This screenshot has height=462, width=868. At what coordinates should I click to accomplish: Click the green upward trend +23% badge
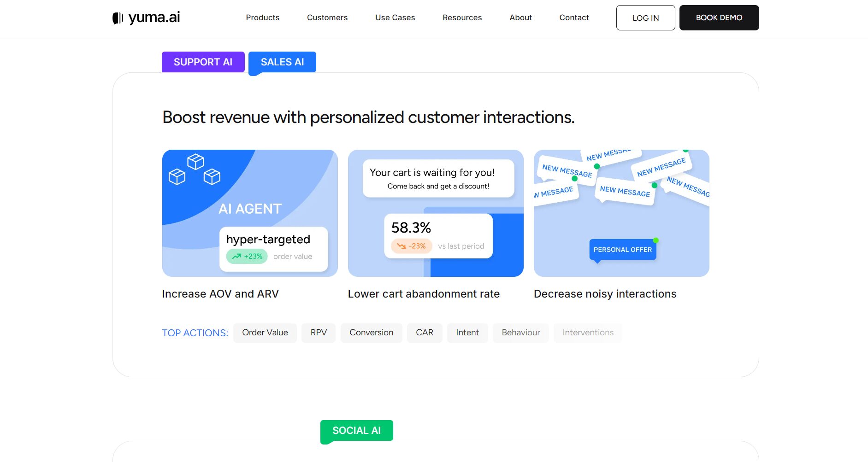click(x=247, y=257)
